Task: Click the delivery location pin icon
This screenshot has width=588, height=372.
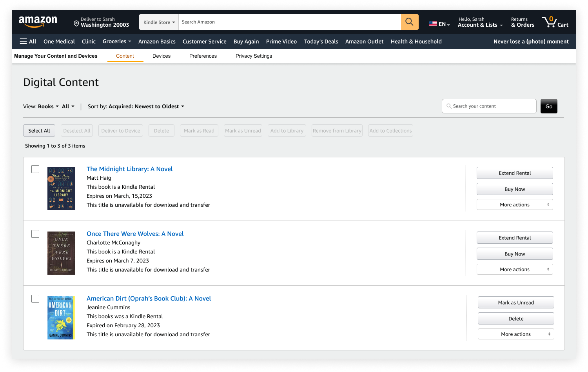Action: coord(76,24)
